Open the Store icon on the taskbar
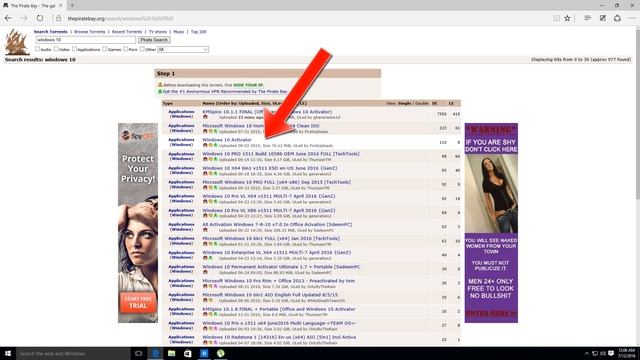This screenshot has width=640, height=360. pos(188,353)
